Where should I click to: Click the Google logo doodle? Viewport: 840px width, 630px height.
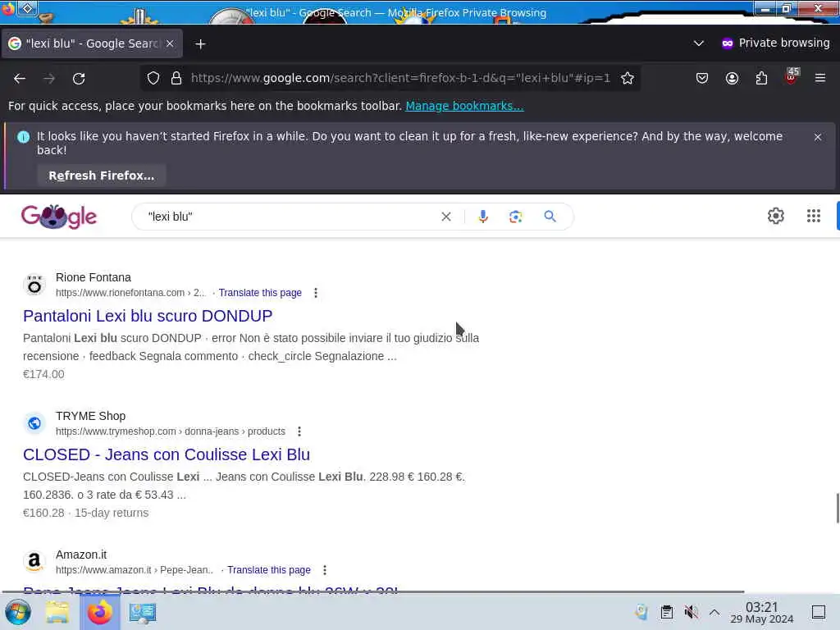point(59,217)
